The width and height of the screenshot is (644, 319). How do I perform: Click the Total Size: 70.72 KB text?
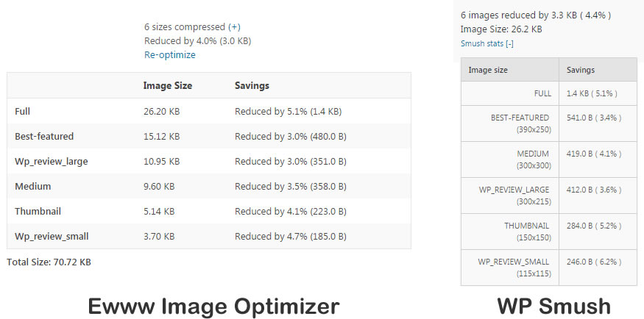pyautogui.click(x=49, y=262)
